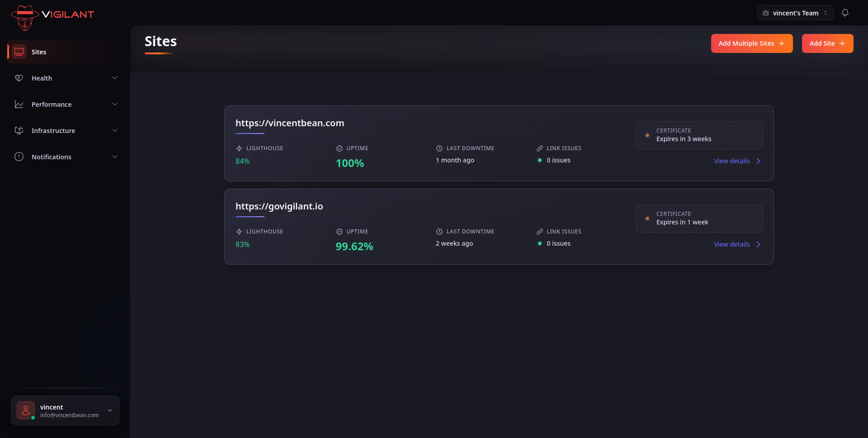
Task: View details for govigilant.io
Action: (x=737, y=244)
